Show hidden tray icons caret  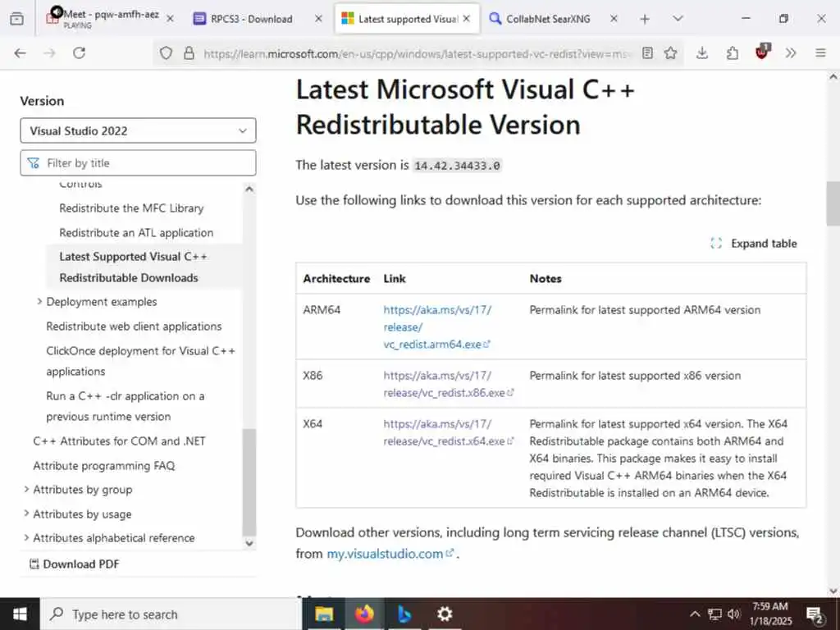pos(694,614)
